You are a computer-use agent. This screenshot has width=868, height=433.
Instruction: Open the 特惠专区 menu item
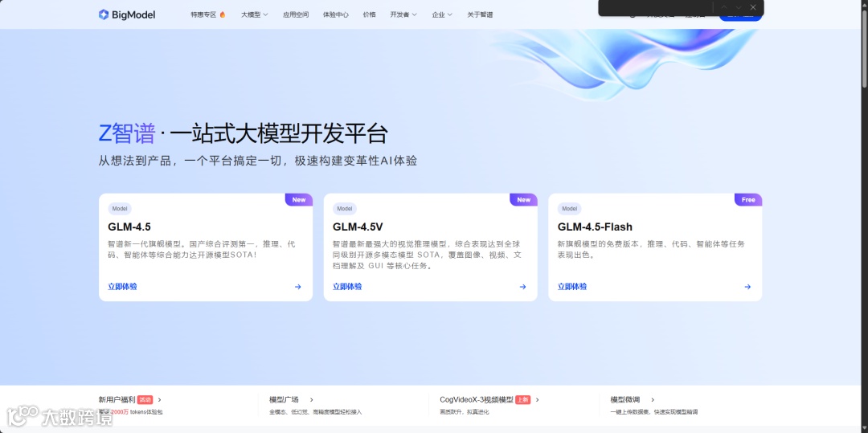203,15
